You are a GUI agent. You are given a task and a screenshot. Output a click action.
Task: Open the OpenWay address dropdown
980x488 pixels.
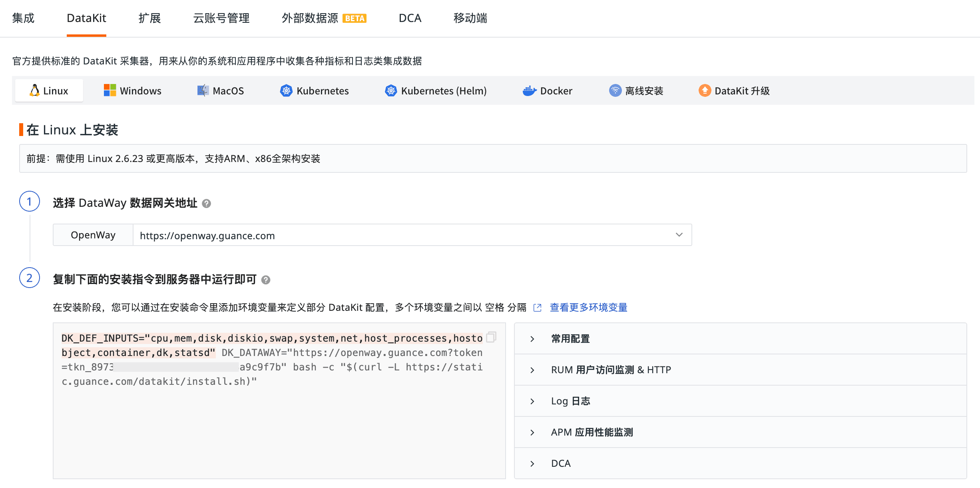(x=679, y=235)
